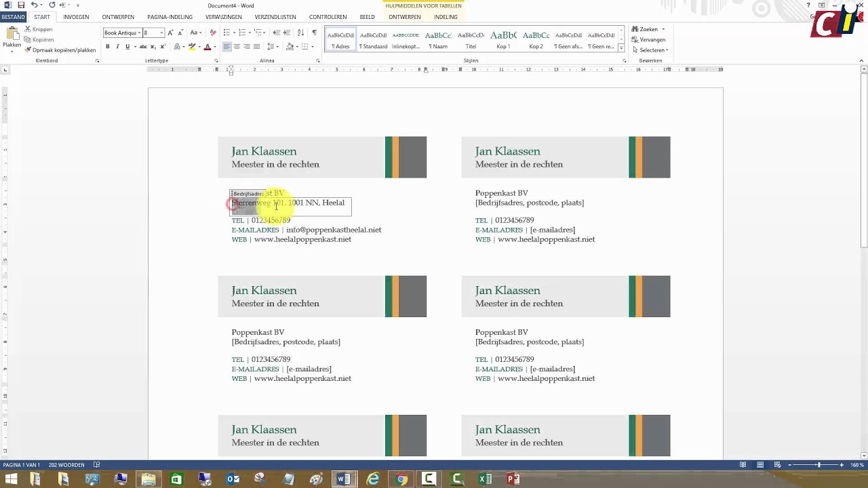Toggle superscript formatting
The height and width of the screenshot is (488, 868).
click(x=163, y=47)
